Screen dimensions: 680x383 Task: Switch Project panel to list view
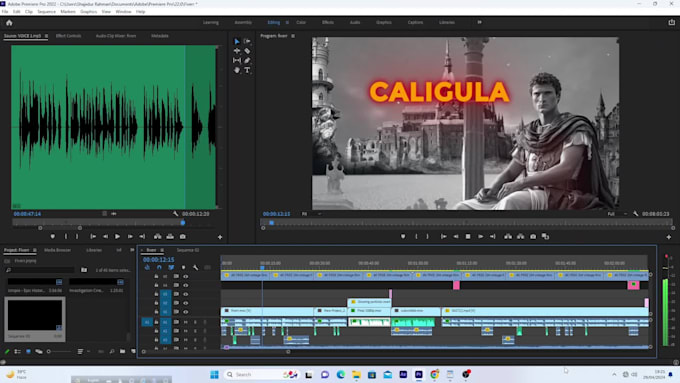[x=17, y=351]
